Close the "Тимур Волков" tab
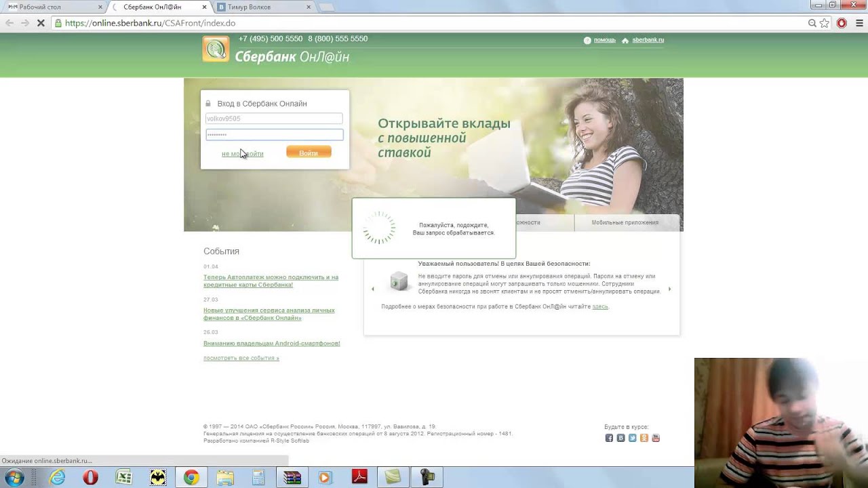Viewport: 868px width, 488px height. (x=309, y=7)
